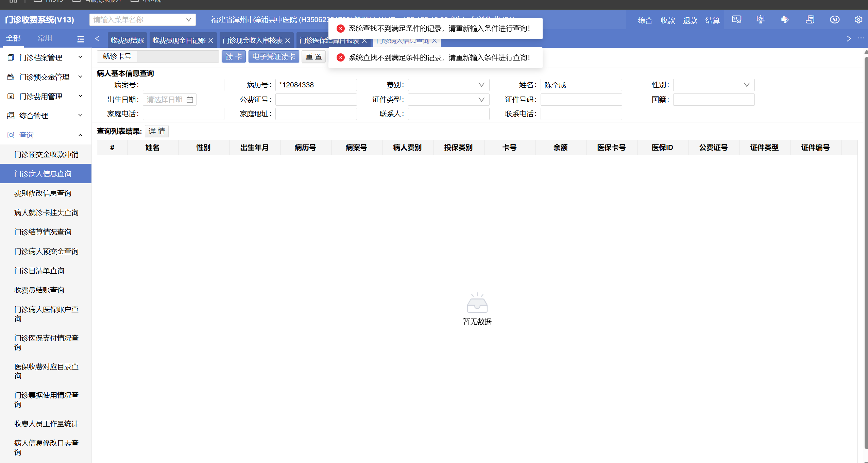Click the receipt printout icon in header

(810, 20)
